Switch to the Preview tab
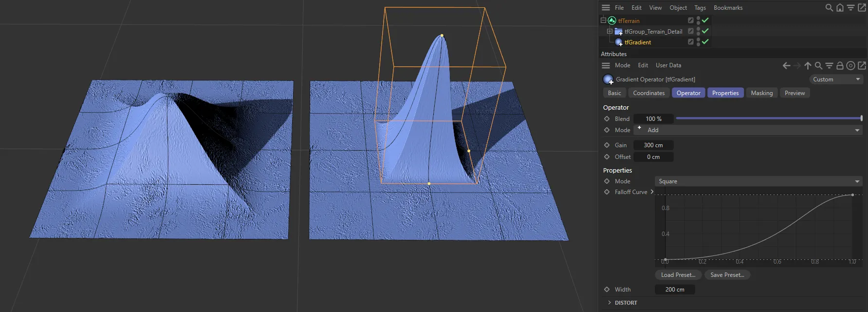The width and height of the screenshot is (868, 312). point(794,93)
